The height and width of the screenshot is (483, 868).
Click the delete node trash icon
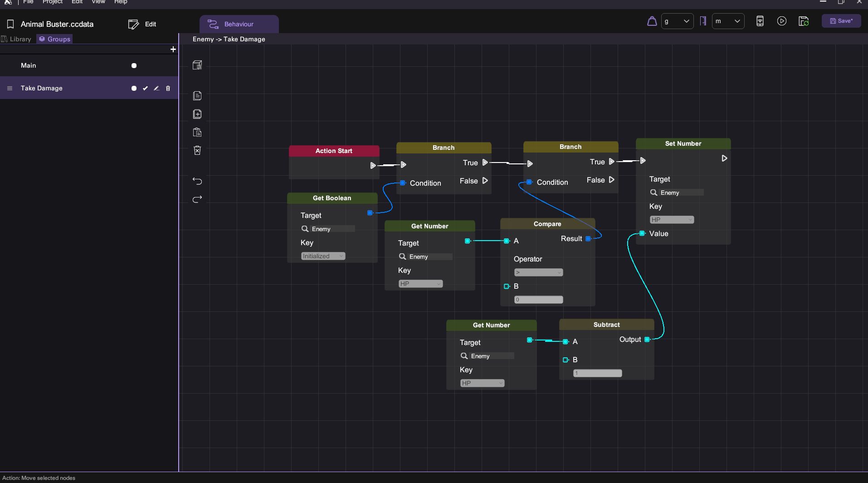tap(197, 150)
